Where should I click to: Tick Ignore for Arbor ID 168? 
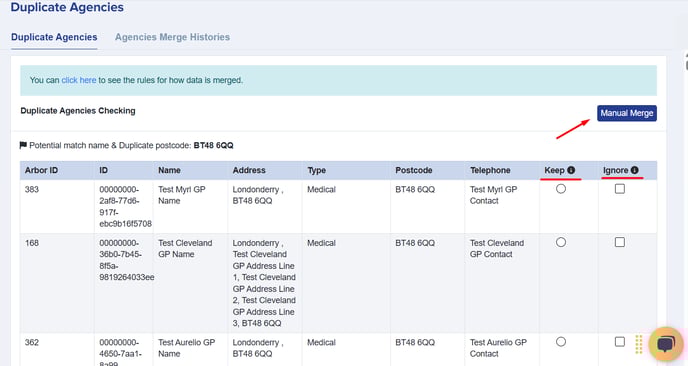(x=620, y=242)
